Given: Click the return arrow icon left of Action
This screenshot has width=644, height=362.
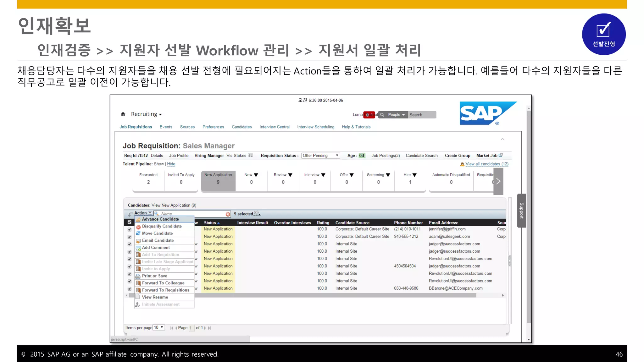Looking at the screenshot, I should click(x=130, y=214).
